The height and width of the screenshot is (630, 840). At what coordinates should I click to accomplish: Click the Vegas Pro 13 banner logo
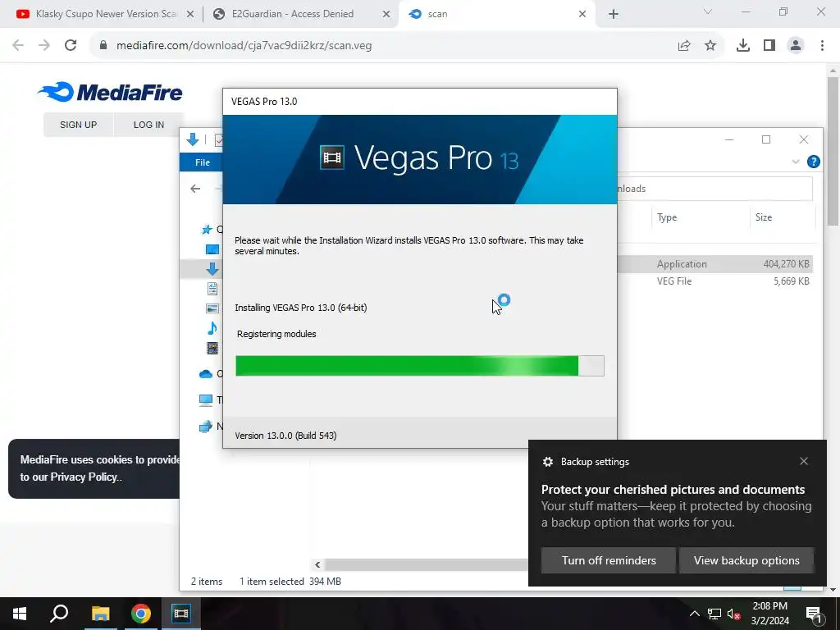point(419,158)
